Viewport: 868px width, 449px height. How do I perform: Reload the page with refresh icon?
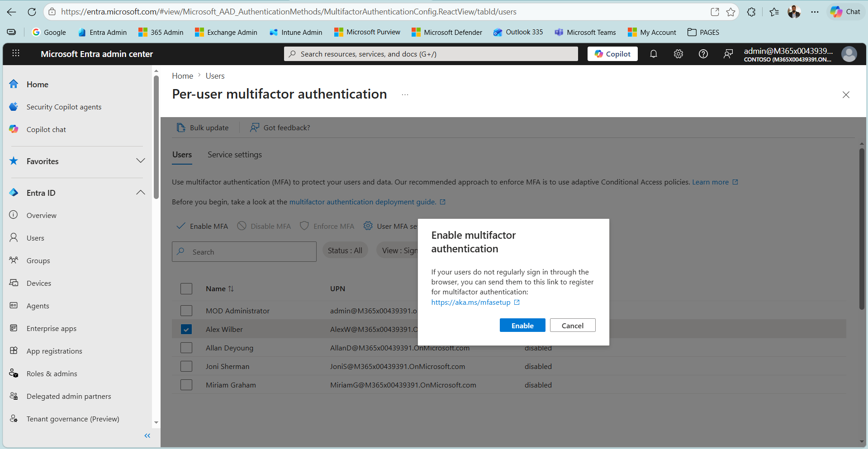pos(32,12)
